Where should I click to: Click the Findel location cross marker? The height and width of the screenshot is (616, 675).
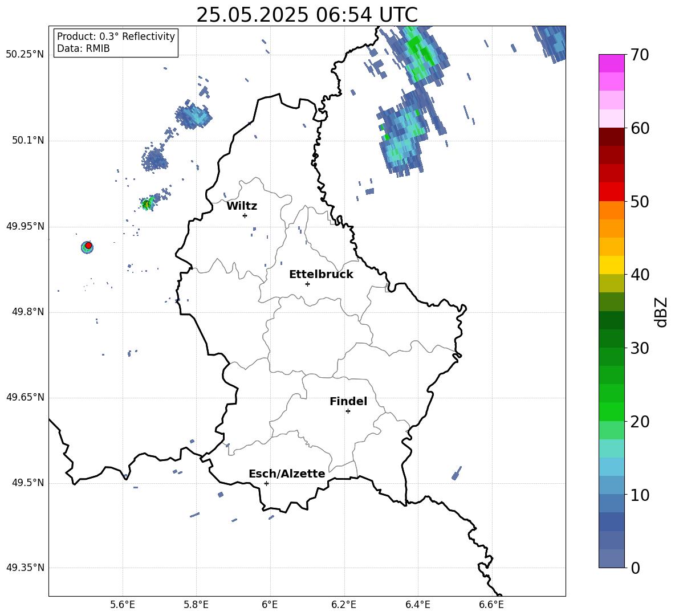click(348, 411)
